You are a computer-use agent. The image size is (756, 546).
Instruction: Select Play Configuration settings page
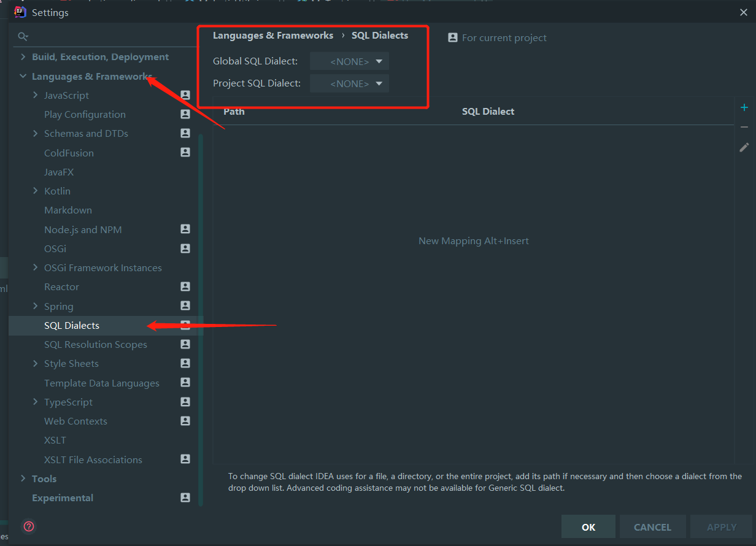point(85,114)
